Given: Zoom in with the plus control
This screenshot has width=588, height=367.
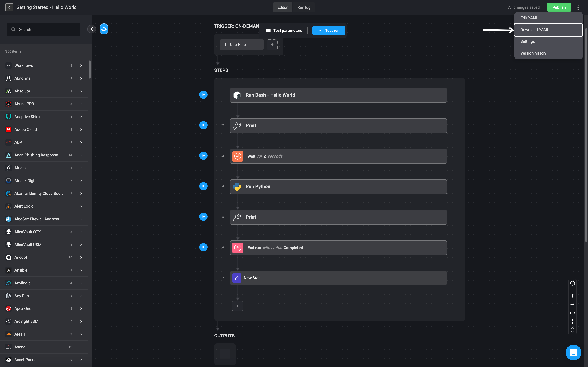Looking at the screenshot, I should (572, 296).
